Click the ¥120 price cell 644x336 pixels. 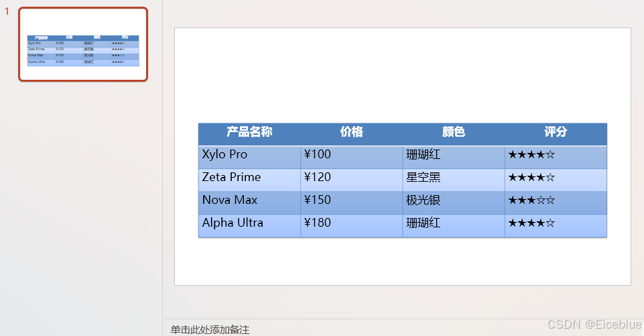(352, 180)
